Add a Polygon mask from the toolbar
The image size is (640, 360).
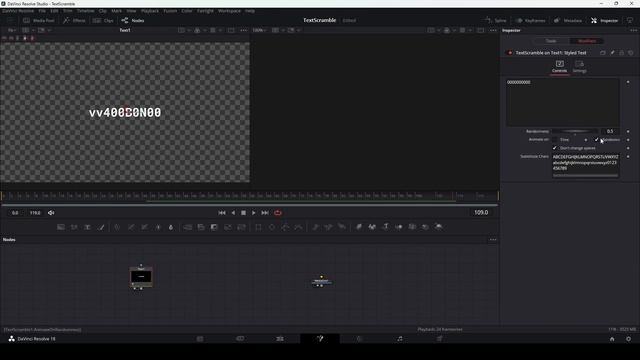pyautogui.click(x=285, y=227)
